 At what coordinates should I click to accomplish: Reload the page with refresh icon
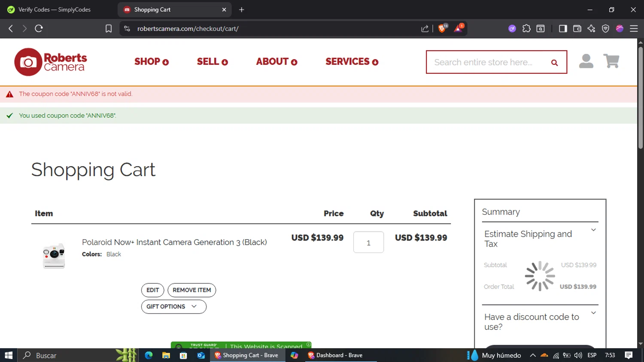coord(39,28)
